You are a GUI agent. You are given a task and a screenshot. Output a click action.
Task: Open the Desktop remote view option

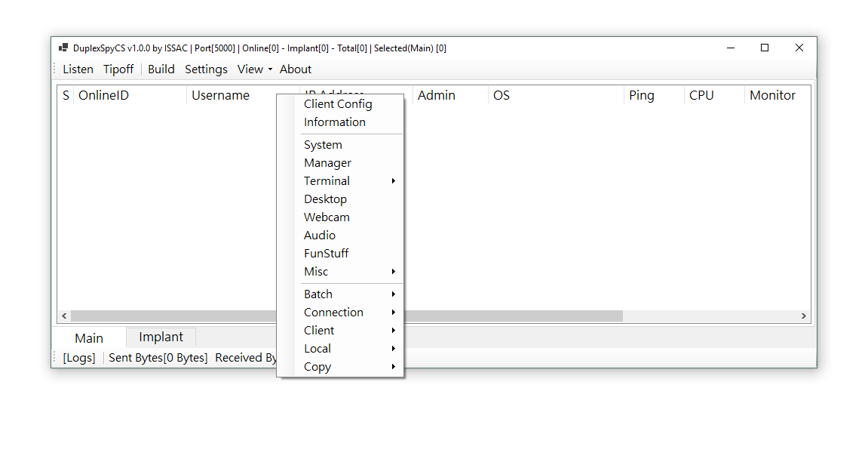pos(325,199)
